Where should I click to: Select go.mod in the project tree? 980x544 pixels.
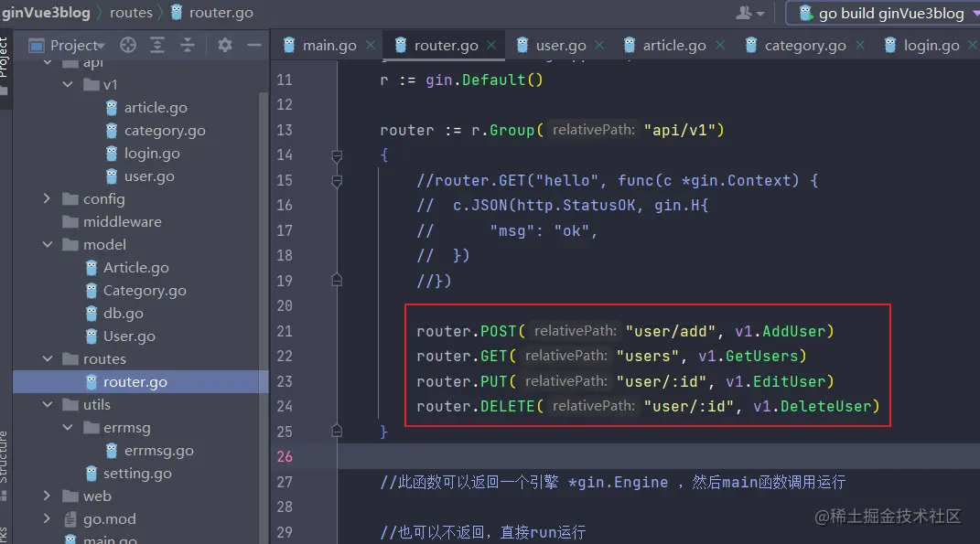pyautogui.click(x=110, y=518)
